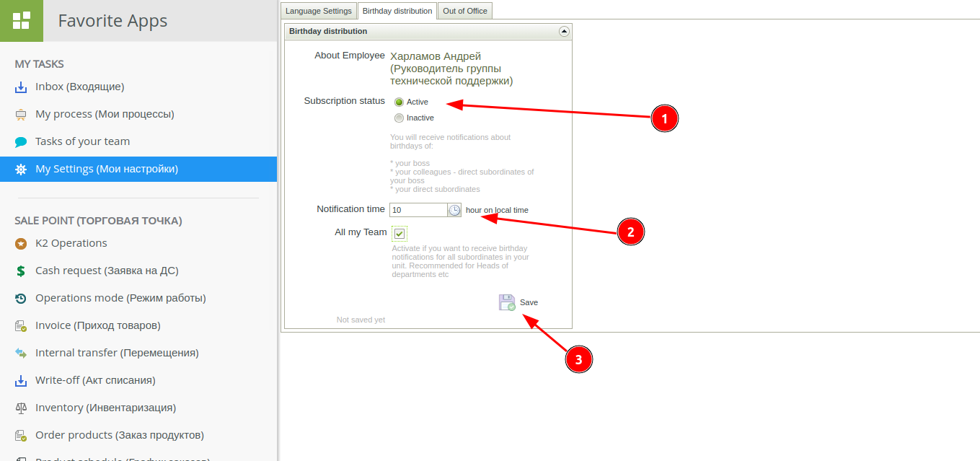Image resolution: width=980 pixels, height=461 pixels.
Task: Click the Cash request dollar icon
Action: point(21,271)
